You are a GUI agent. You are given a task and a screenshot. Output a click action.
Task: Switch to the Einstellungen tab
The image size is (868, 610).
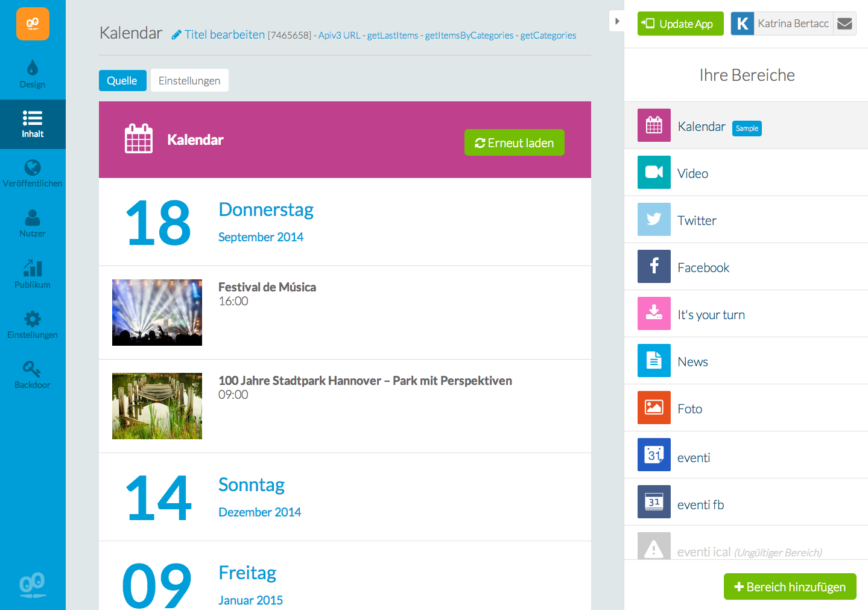[189, 81]
